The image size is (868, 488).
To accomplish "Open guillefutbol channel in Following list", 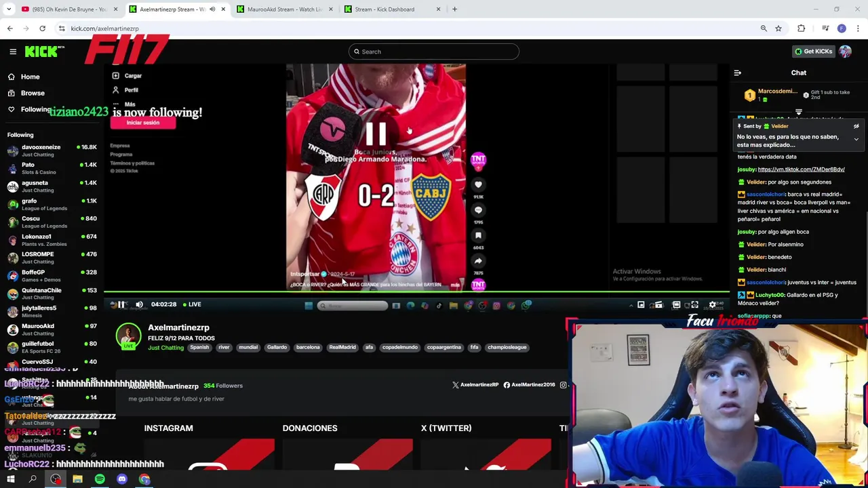I will pyautogui.click(x=52, y=347).
